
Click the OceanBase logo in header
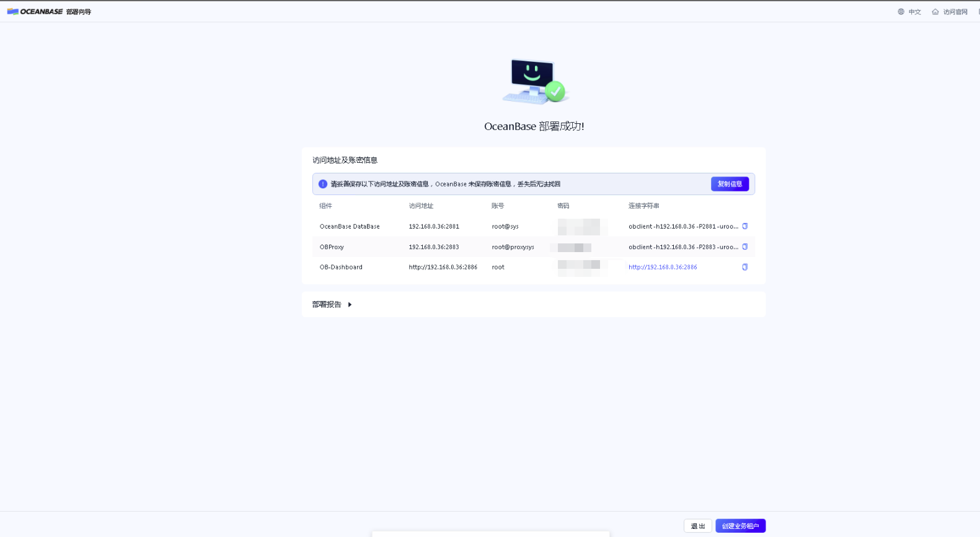tap(35, 11)
